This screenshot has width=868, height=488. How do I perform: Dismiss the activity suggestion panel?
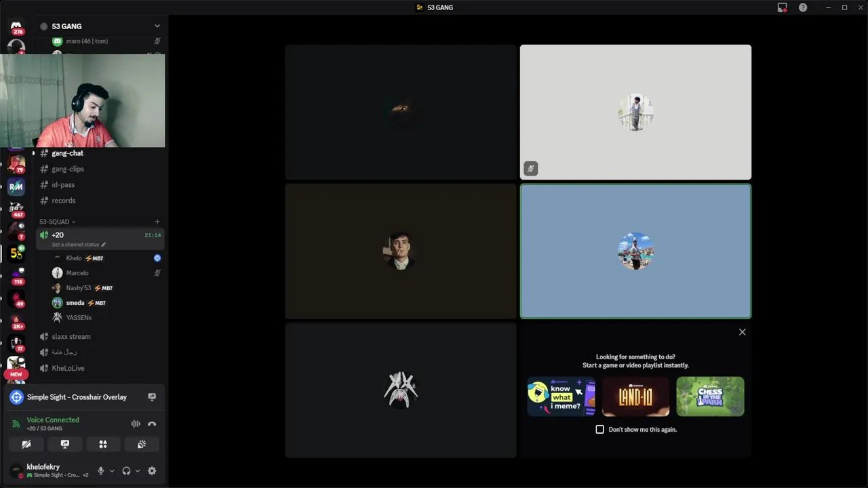742,332
